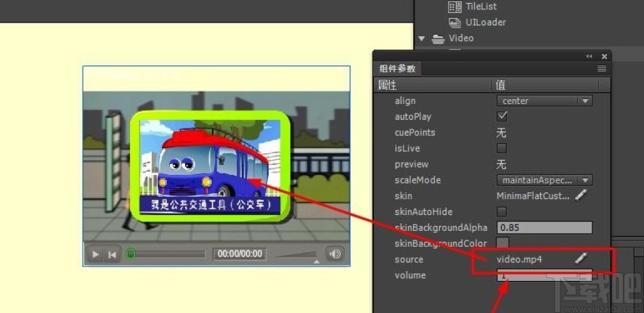Screen dimensions: 644x313
Task: Click the rewind-to-start button on the video player
Action: tap(111, 255)
